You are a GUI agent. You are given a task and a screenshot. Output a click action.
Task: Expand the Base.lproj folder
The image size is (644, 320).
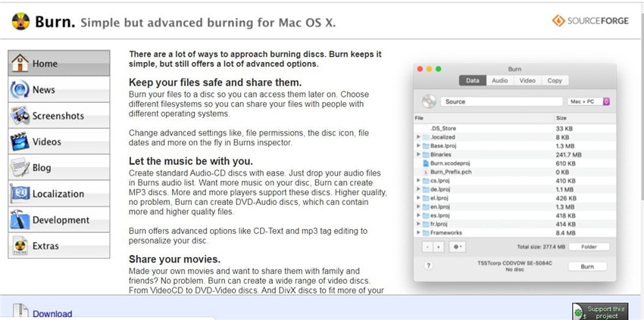pos(418,146)
